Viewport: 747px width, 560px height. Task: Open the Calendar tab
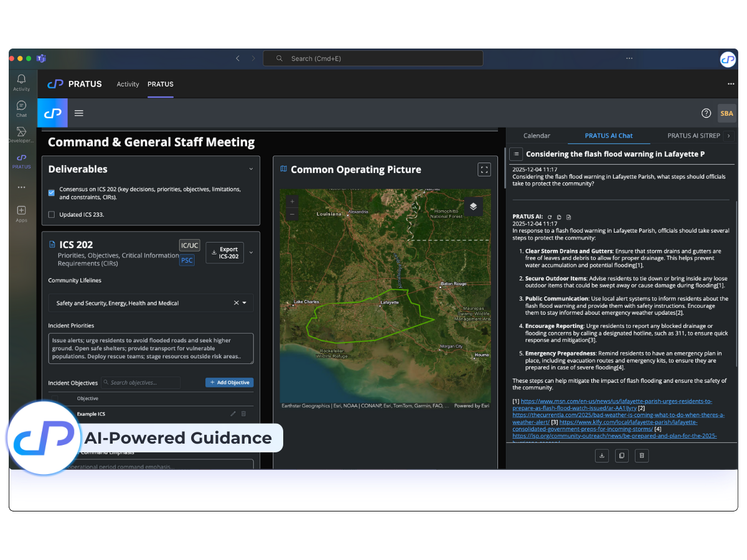click(x=537, y=135)
